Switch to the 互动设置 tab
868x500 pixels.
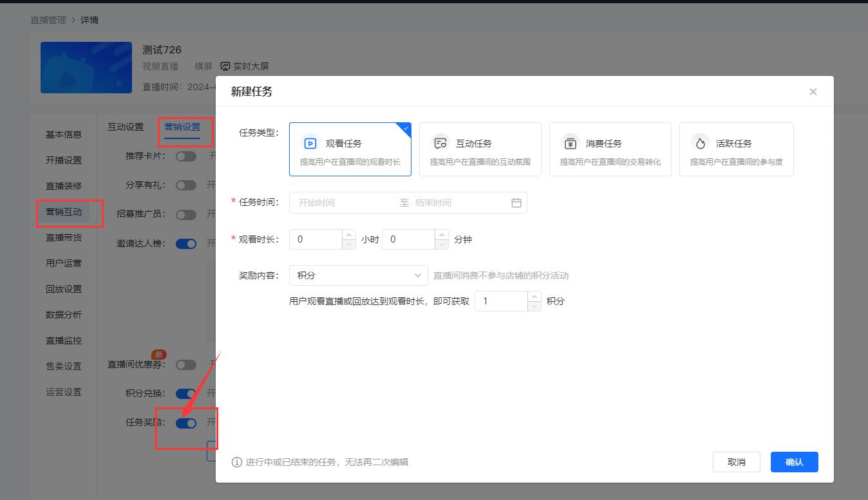click(x=126, y=127)
